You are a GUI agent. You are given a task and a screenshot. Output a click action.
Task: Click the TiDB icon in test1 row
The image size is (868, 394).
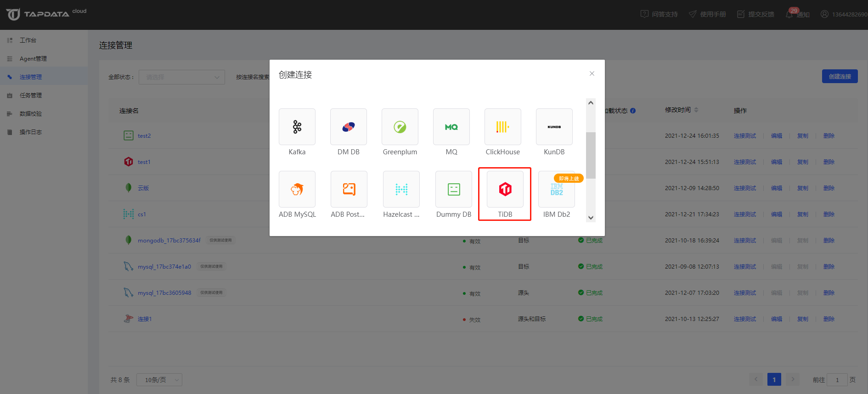(129, 162)
